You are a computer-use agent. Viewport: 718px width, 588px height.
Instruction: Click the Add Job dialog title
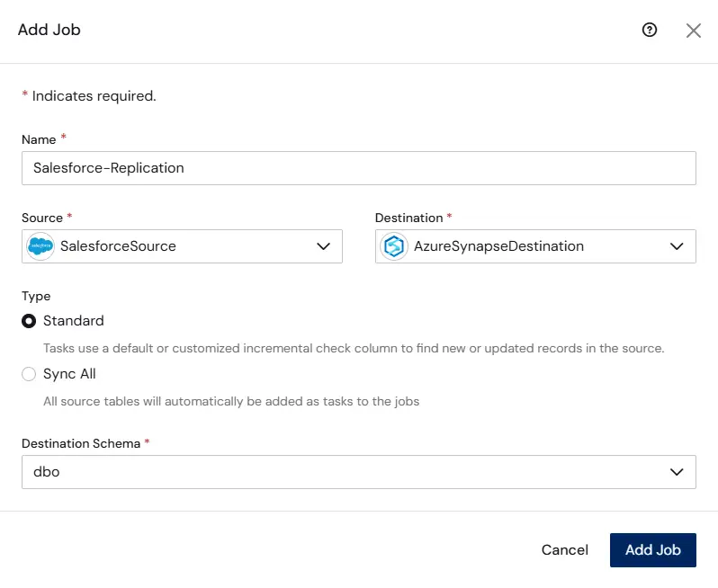pyautogui.click(x=49, y=30)
